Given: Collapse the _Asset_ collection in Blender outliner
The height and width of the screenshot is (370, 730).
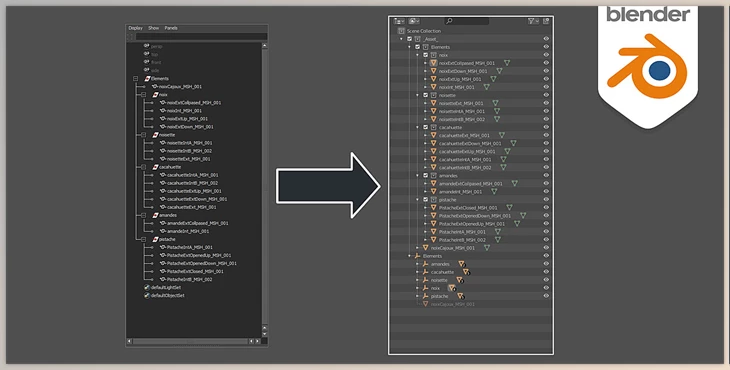Looking at the screenshot, I should pos(402,39).
